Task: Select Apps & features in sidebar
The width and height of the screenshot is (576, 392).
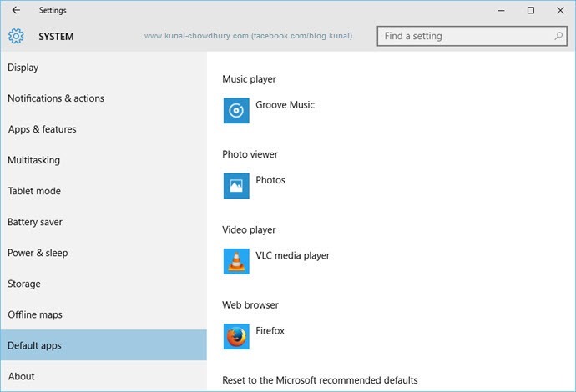Action: point(104,129)
